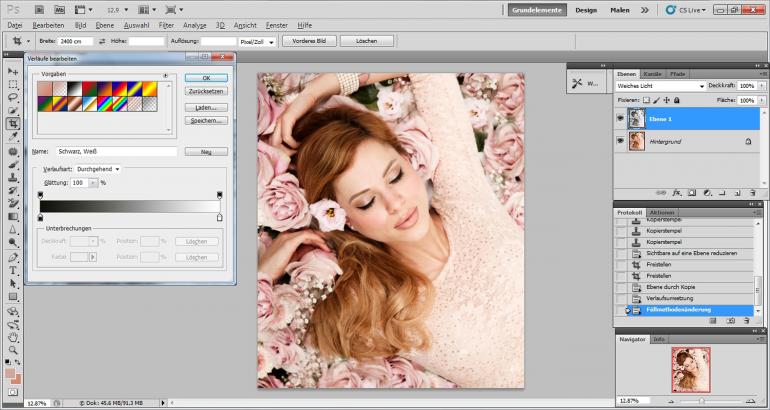Click the layer styles fx icon
Image resolution: width=770 pixels, height=410 pixels.
pos(677,193)
